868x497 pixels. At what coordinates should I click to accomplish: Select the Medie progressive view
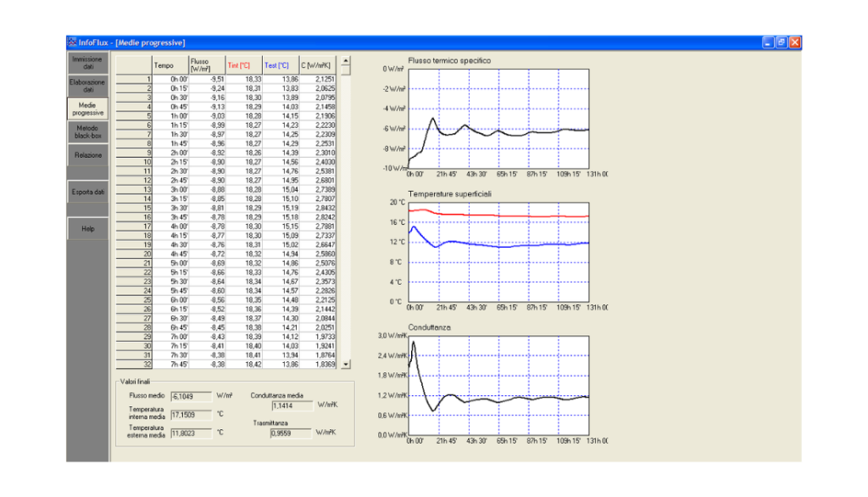(87, 109)
